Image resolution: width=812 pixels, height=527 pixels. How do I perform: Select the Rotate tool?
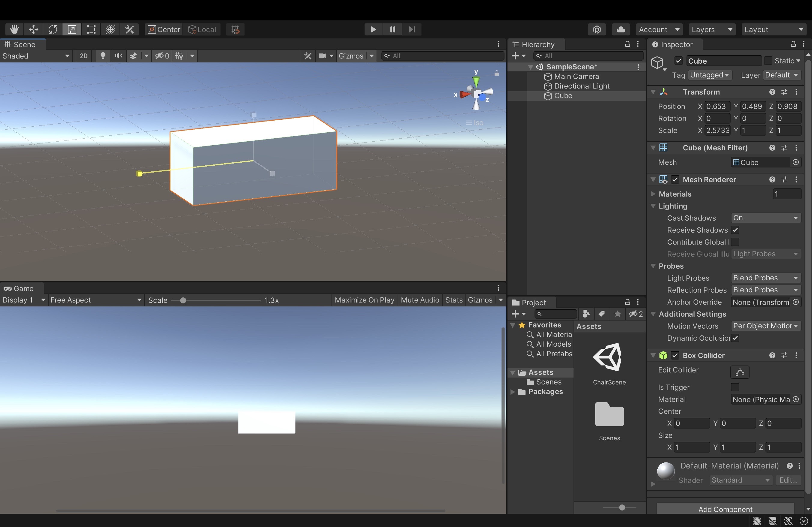click(53, 29)
